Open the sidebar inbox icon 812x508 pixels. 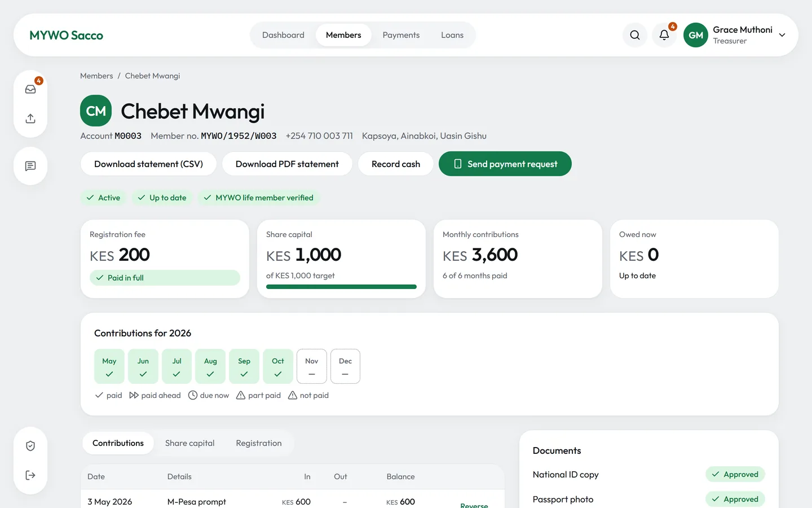point(30,89)
